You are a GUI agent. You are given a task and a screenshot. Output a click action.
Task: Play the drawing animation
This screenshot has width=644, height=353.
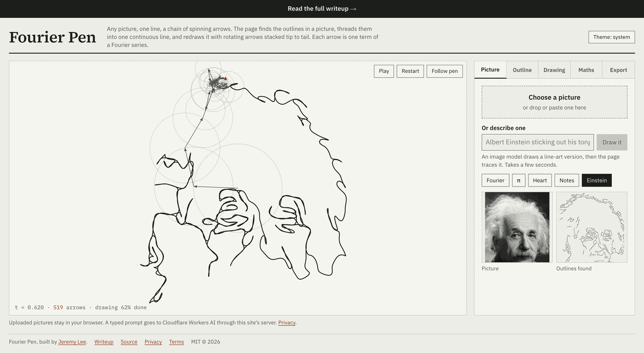(x=384, y=71)
